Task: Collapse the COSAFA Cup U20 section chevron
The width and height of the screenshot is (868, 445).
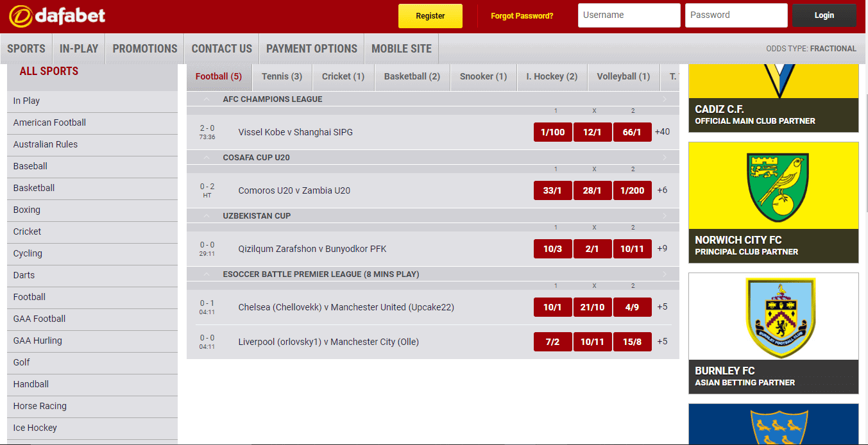Action: pos(207,158)
